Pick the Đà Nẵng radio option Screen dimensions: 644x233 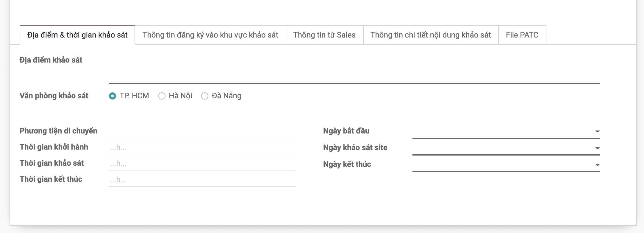point(205,96)
